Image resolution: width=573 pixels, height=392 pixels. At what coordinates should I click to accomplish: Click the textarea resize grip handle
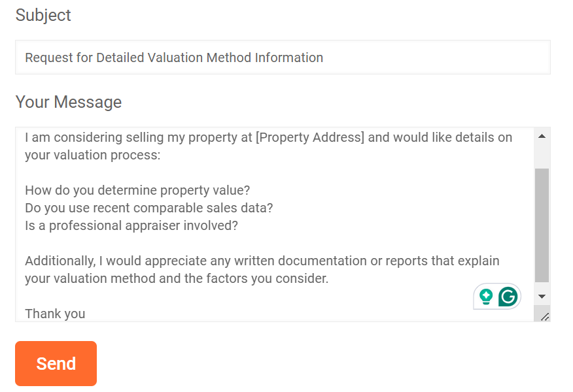point(547,316)
